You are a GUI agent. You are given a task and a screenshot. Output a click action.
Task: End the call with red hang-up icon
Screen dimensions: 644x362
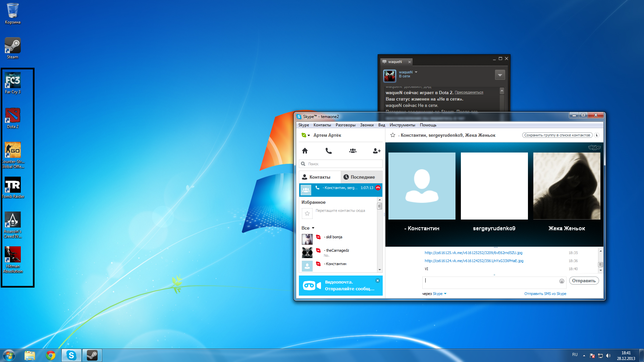click(x=378, y=188)
